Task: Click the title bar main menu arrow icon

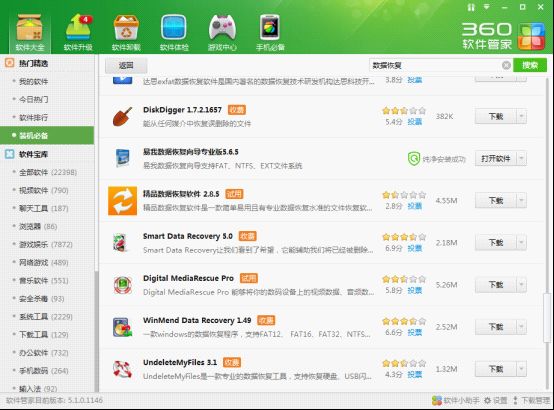Action: pos(487,7)
